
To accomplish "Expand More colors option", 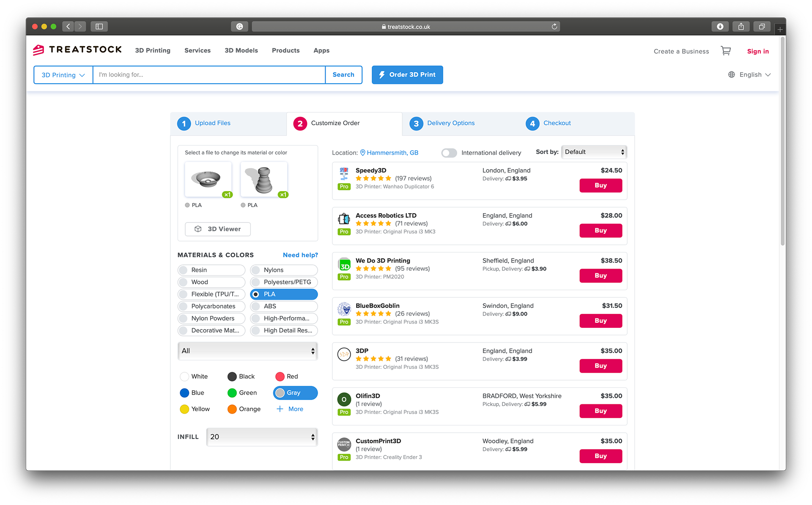I will point(290,409).
